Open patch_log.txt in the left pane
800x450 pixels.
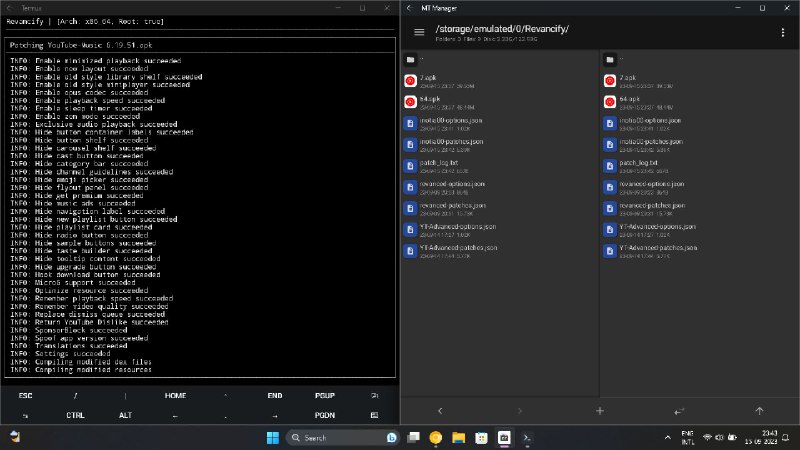pyautogui.click(x=500, y=166)
